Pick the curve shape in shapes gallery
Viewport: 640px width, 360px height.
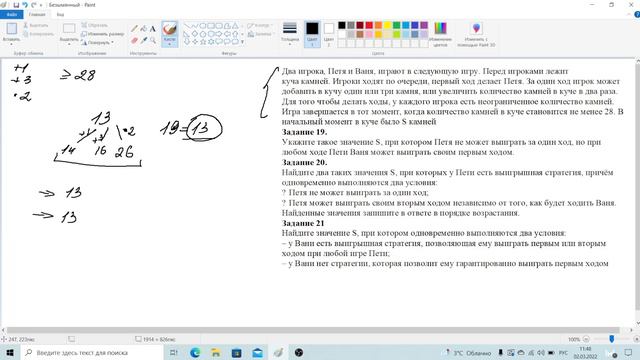click(195, 26)
